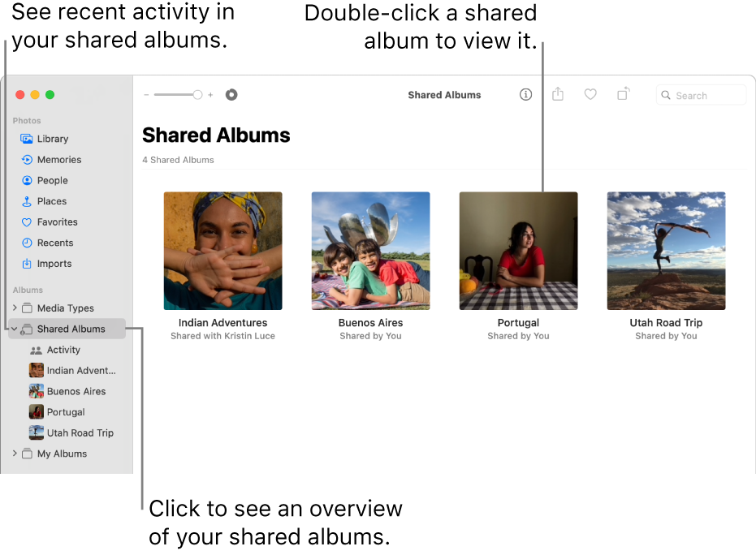Click the Favorite heart icon in toolbar
Image resolution: width=756 pixels, height=555 pixels.
tap(590, 95)
